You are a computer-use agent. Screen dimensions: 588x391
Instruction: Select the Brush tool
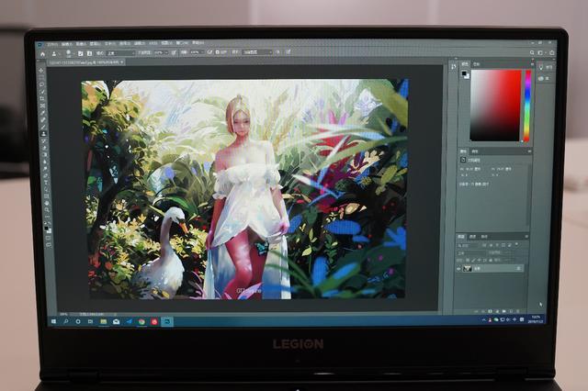(x=43, y=127)
